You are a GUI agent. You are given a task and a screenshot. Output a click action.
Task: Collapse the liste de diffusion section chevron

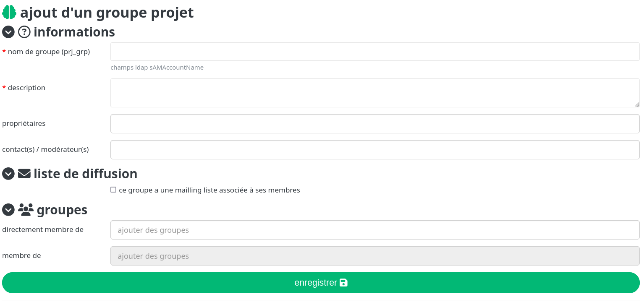[x=8, y=174]
